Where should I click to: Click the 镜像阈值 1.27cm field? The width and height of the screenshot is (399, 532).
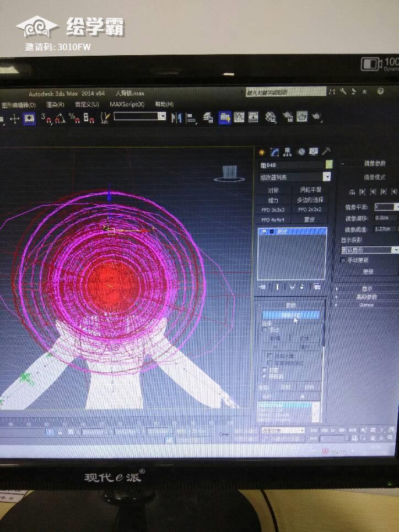(x=385, y=229)
